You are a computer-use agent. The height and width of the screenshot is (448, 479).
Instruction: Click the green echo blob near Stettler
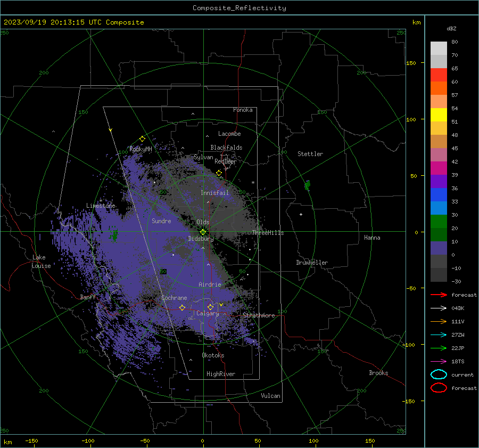(307, 185)
